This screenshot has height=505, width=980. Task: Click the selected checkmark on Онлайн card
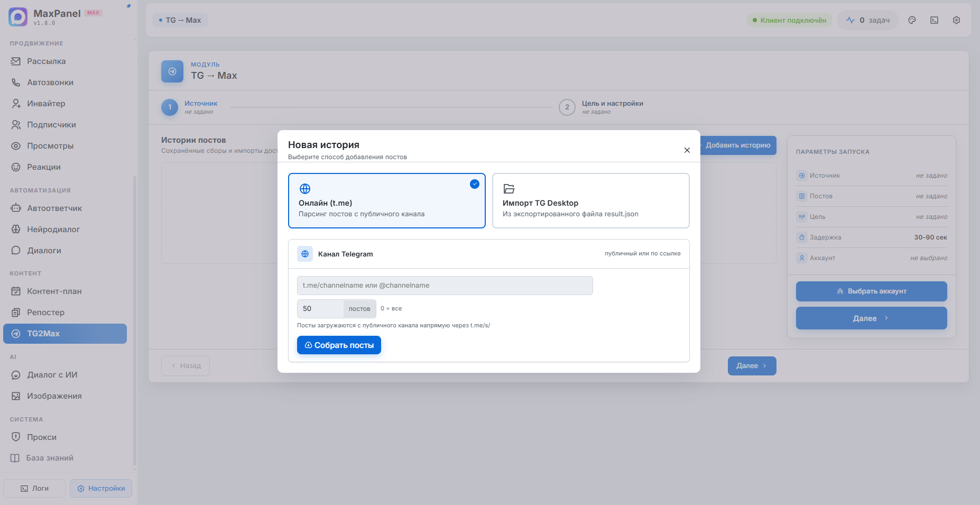click(x=475, y=184)
